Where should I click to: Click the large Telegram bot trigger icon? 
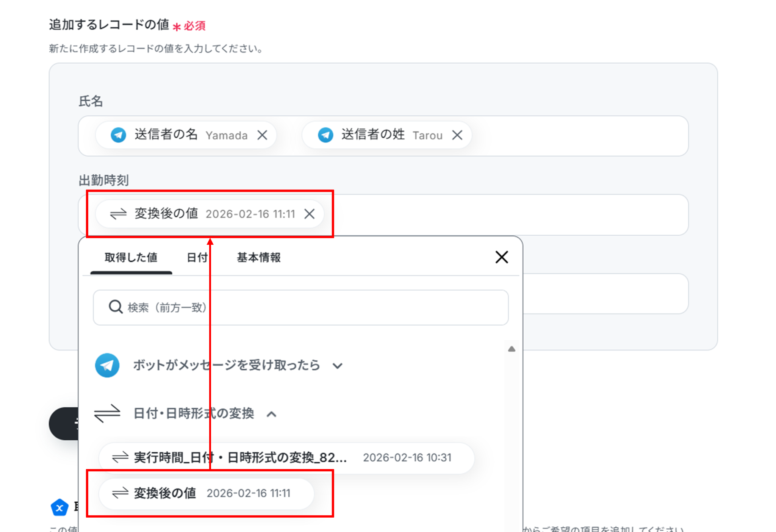pos(107,365)
